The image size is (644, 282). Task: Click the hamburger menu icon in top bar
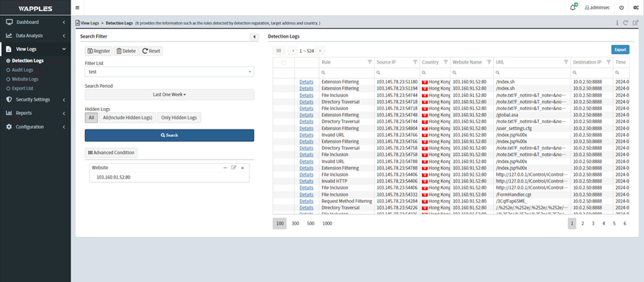coord(77,7)
